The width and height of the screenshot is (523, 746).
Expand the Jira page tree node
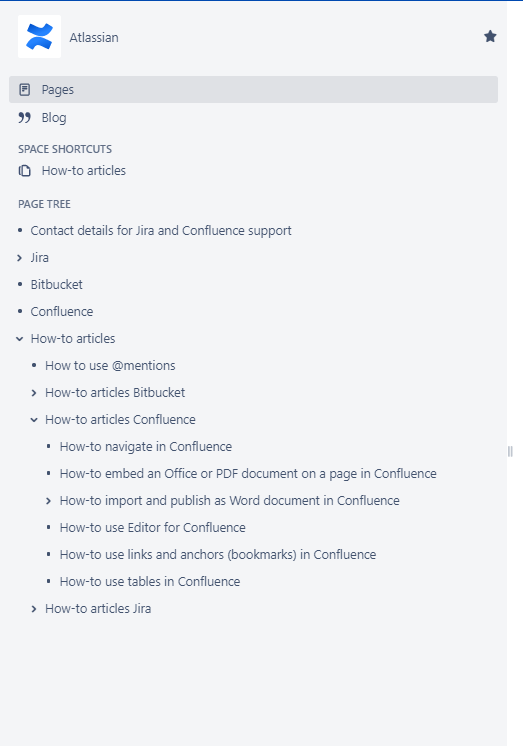[x=20, y=258]
